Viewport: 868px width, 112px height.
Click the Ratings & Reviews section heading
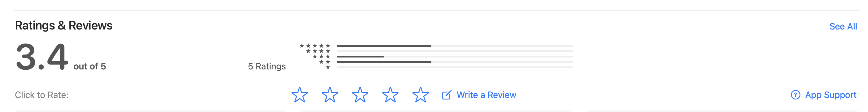[x=63, y=25]
